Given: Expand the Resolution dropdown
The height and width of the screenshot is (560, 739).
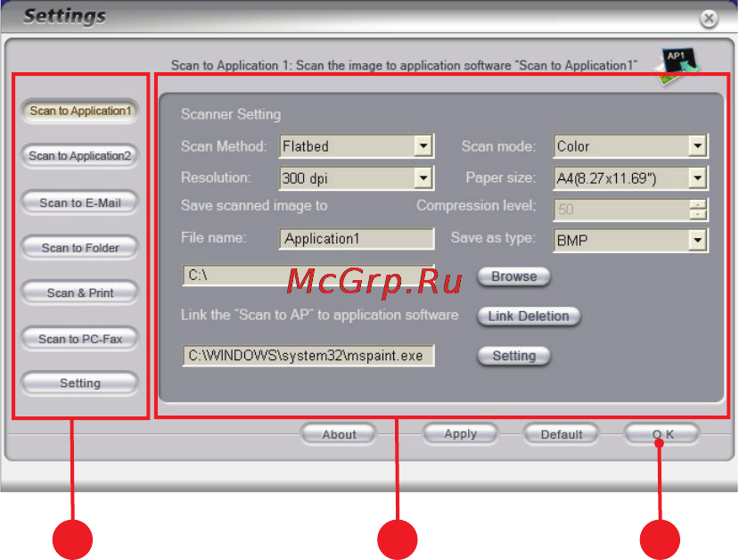Looking at the screenshot, I should (357, 178).
